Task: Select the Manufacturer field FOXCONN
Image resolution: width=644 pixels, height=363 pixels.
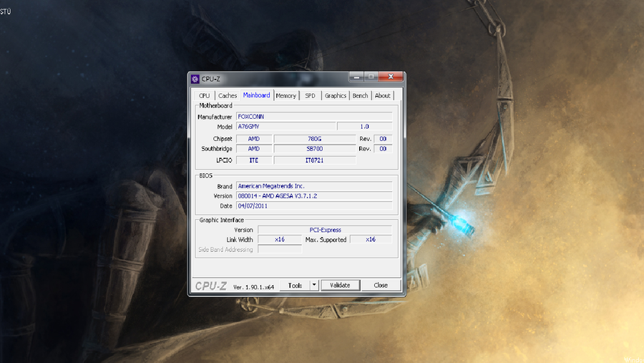Action: pos(314,117)
